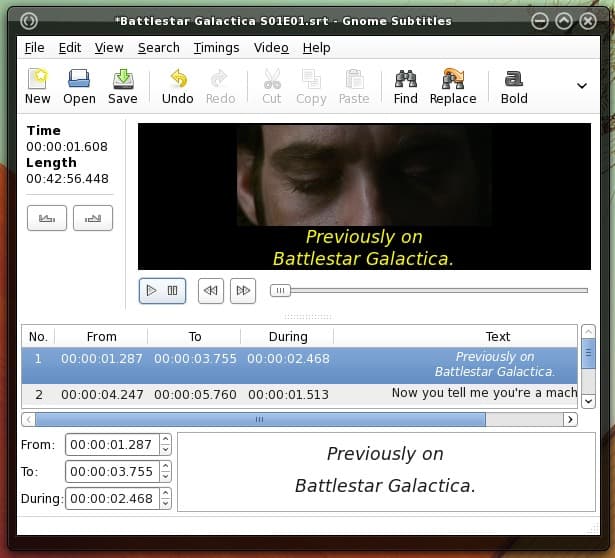
Task: Click the During column header
Action: [288, 336]
